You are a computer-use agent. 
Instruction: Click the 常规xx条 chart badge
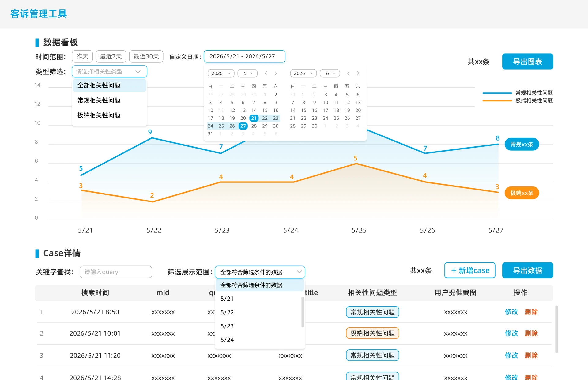[x=522, y=144]
